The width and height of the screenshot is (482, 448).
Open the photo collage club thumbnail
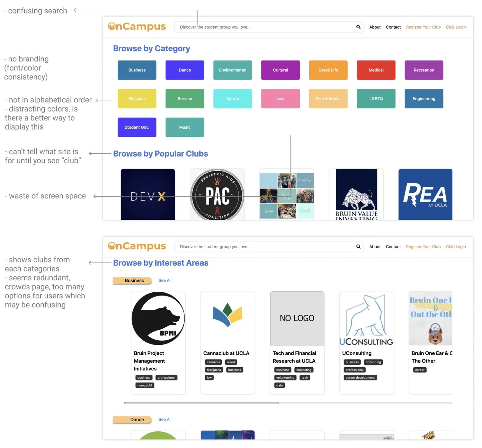point(287,194)
